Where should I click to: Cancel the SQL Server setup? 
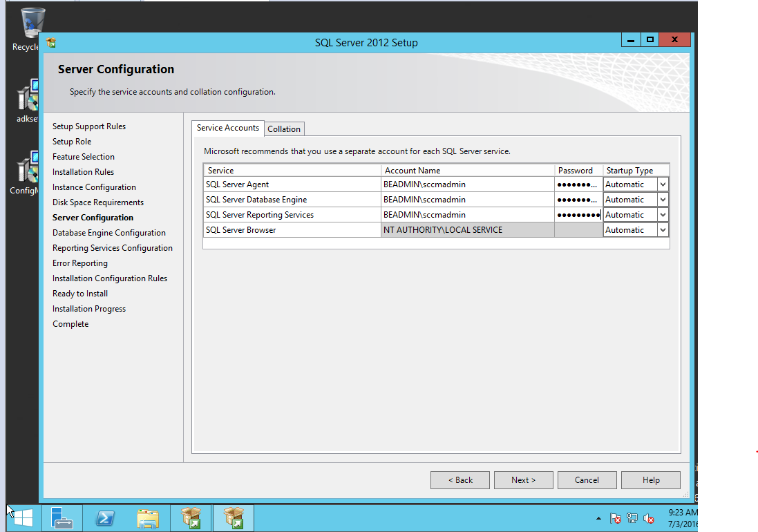(587, 480)
